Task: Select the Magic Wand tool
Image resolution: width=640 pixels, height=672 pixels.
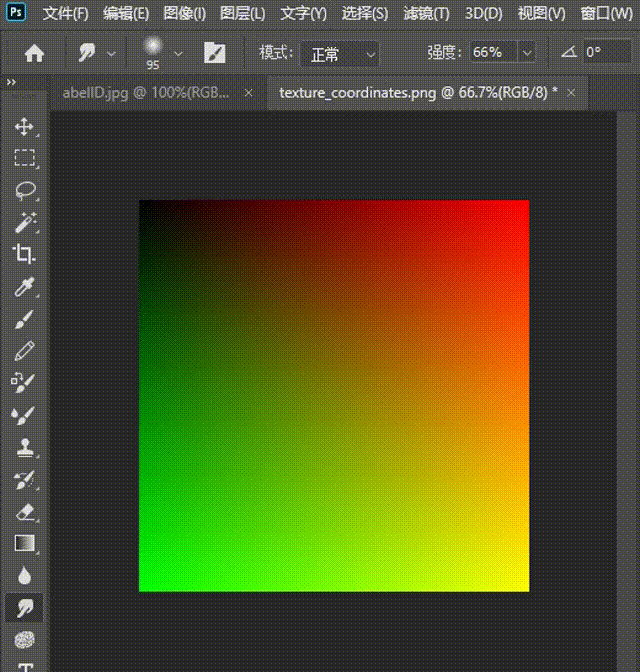Action: point(24,222)
